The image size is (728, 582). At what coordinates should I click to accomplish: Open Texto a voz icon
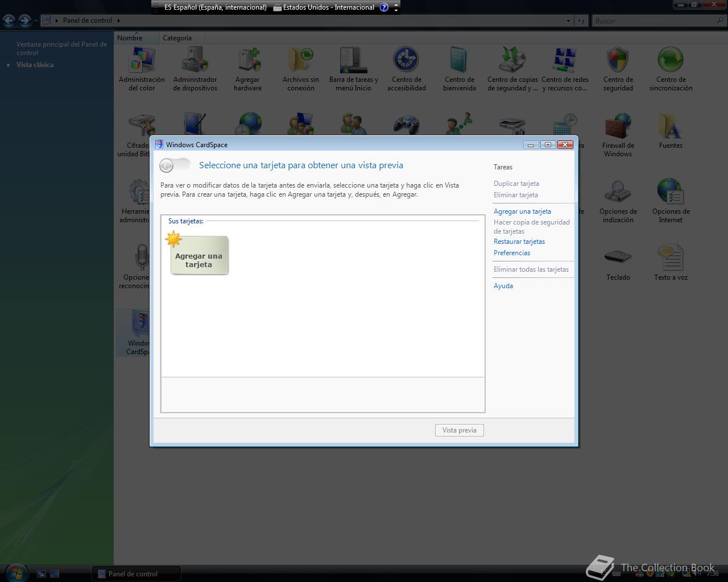click(x=671, y=263)
